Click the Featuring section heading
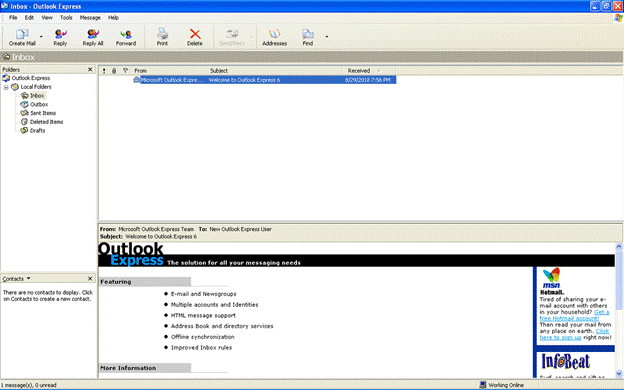 tap(115, 282)
